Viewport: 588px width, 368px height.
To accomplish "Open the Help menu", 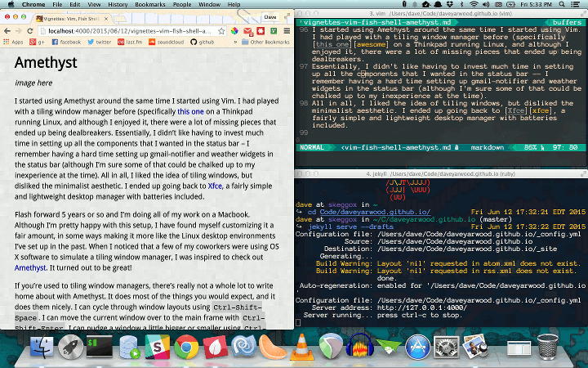I will pos(234,5).
